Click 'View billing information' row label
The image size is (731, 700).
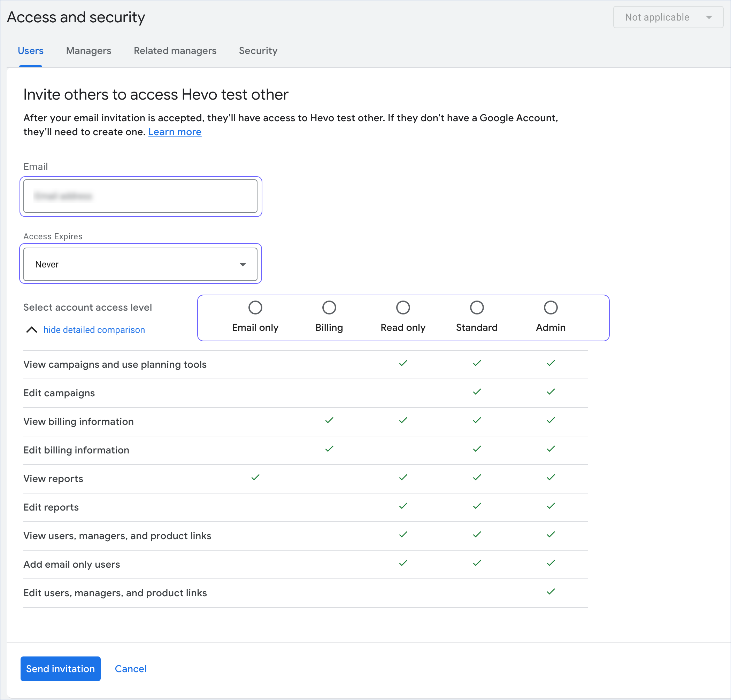point(78,421)
